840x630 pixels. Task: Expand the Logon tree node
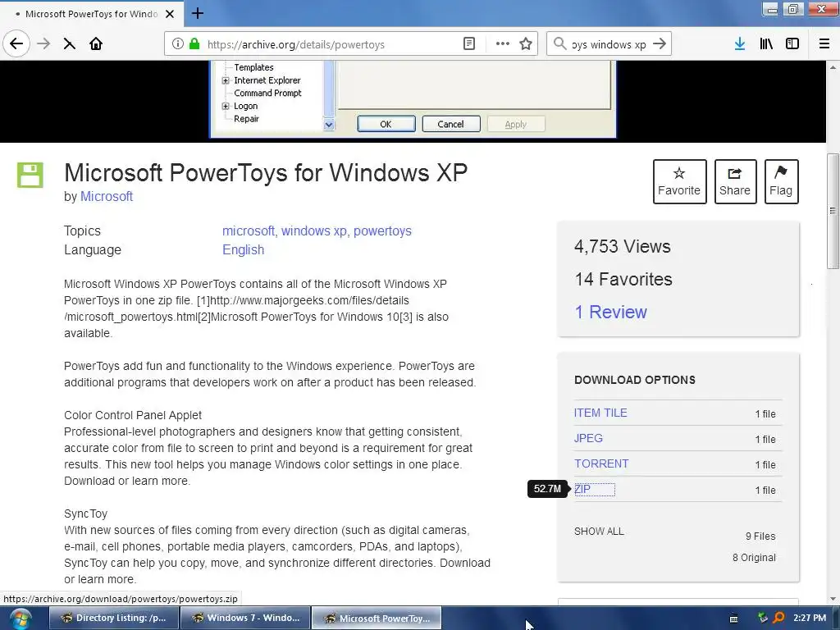226,106
